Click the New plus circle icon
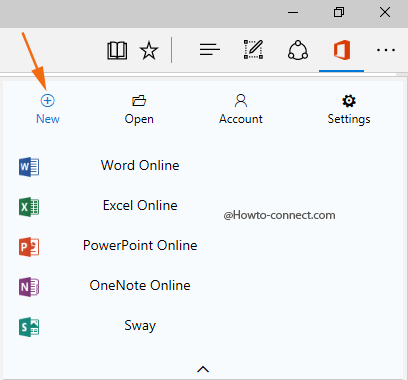408x380 pixels. 48,100
